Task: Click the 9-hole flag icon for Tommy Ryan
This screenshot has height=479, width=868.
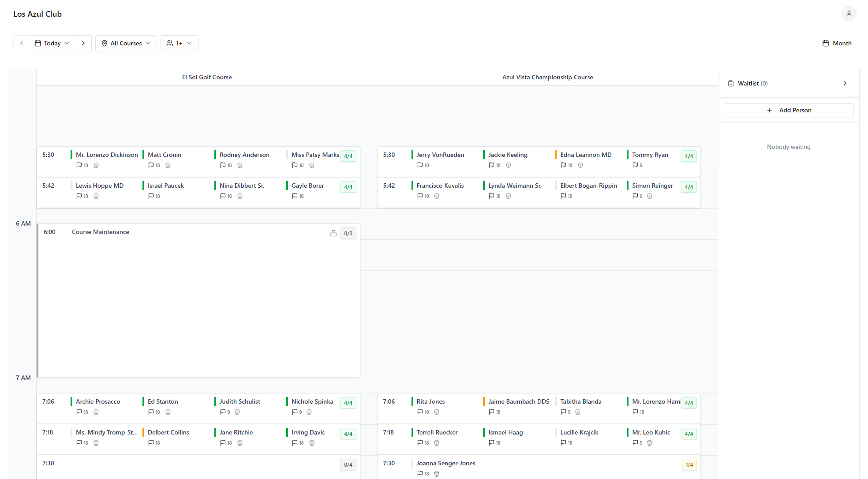Action: click(x=635, y=165)
